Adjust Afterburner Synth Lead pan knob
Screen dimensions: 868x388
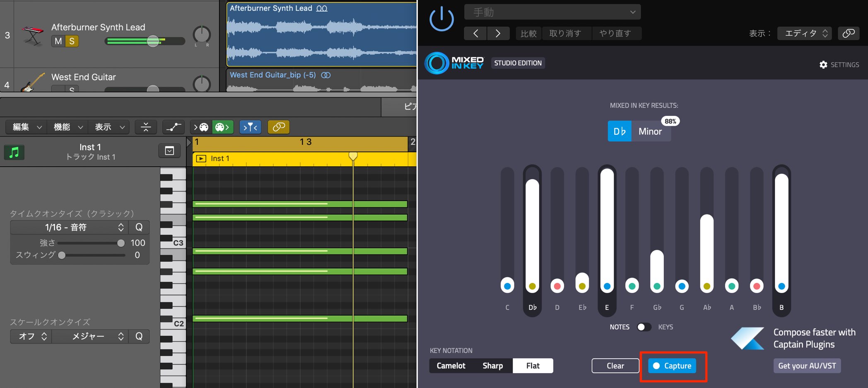pos(202,34)
